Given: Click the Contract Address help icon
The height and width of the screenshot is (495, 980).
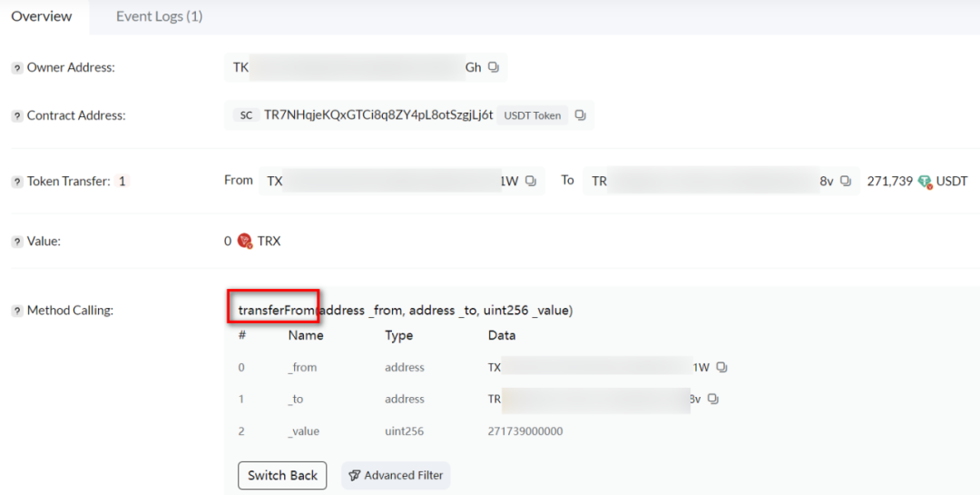Looking at the screenshot, I should pos(17,116).
